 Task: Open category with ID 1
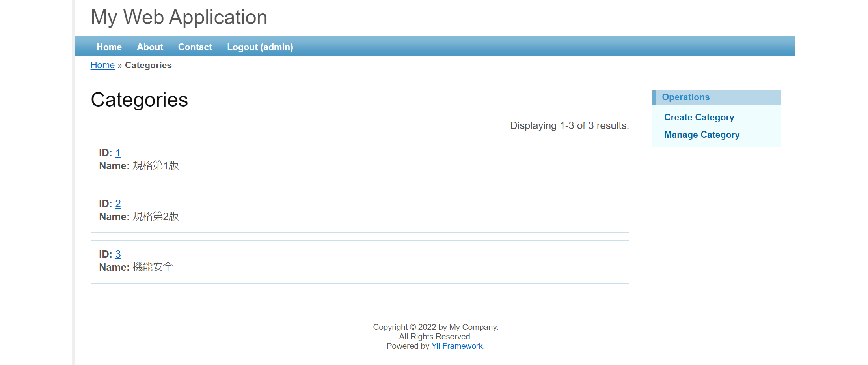(118, 153)
